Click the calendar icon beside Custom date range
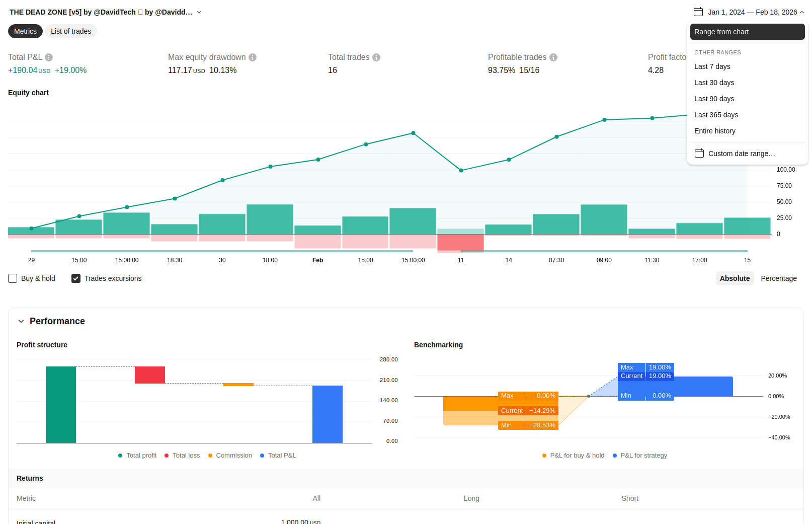Viewport: 812px width, 524px height. [699, 154]
